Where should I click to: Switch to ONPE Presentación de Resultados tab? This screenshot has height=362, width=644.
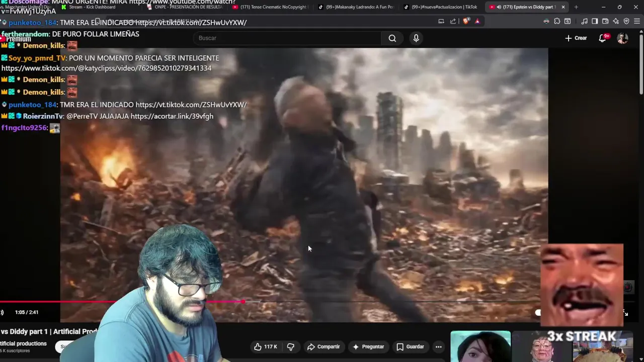tap(184, 7)
